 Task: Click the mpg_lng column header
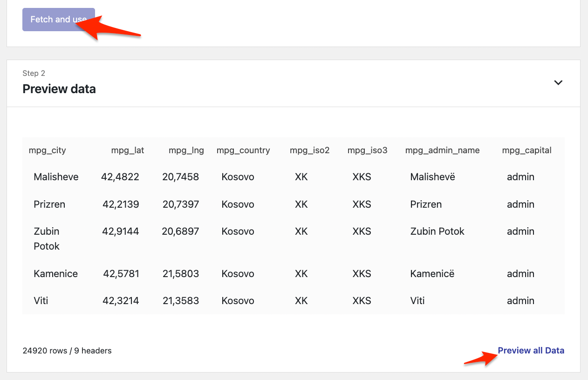point(186,150)
